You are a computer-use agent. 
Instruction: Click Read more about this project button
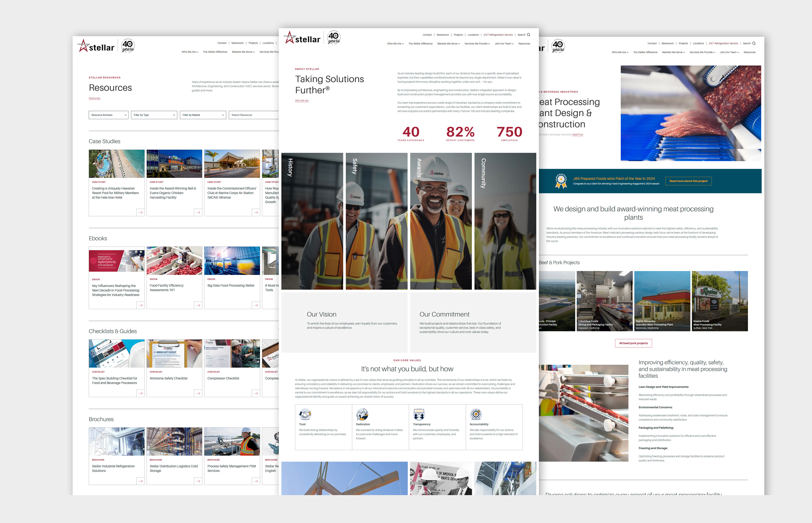click(x=688, y=181)
